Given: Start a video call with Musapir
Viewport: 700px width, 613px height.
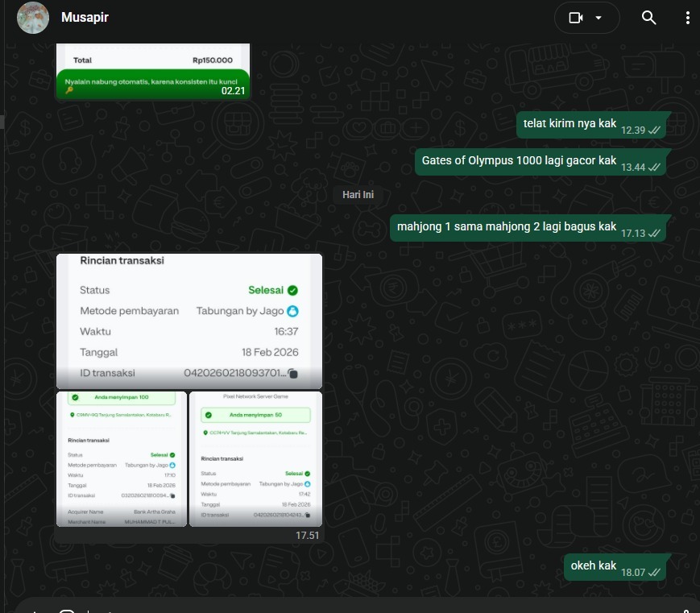Looking at the screenshot, I should 575,18.
